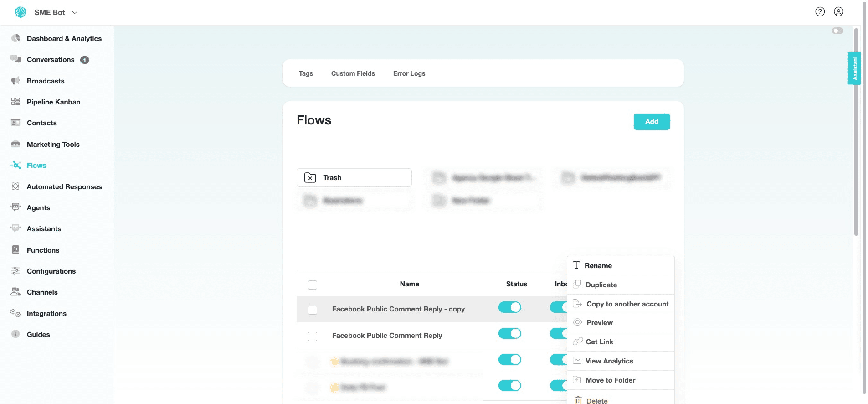Toggle status switch of fourth blurred flow row

click(509, 386)
